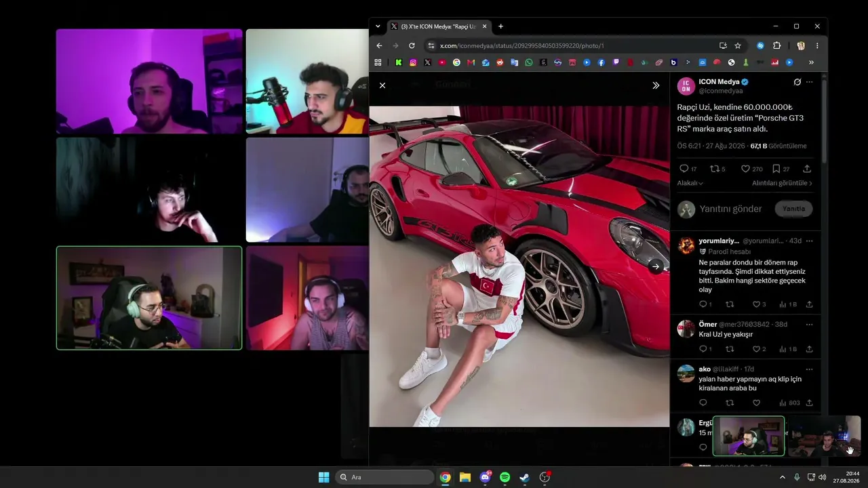Viewport: 868px width, 488px height.
Task: Open Chrome extensions puzzle icon
Action: (x=777, y=45)
